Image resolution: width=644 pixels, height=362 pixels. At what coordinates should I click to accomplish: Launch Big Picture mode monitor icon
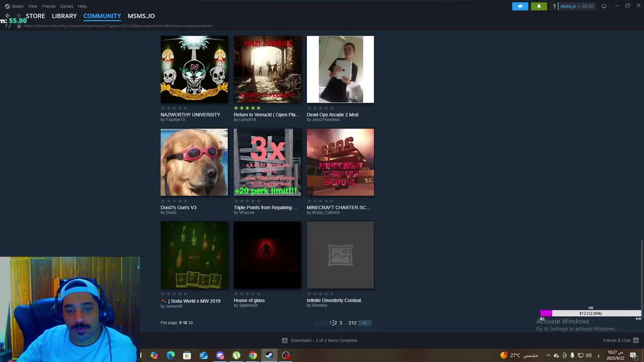[604, 6]
